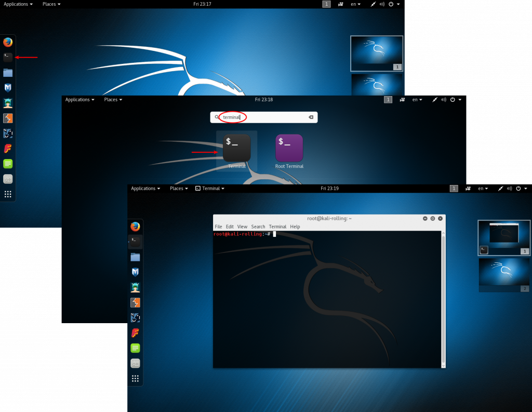Image resolution: width=532 pixels, height=412 pixels.
Task: Launch Faraday from the leftmost dock
Action: pos(8,149)
